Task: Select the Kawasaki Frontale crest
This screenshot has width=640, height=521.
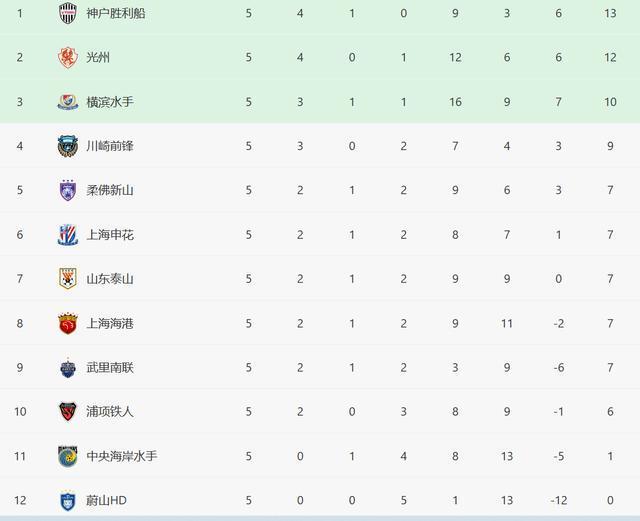Action: (68, 146)
